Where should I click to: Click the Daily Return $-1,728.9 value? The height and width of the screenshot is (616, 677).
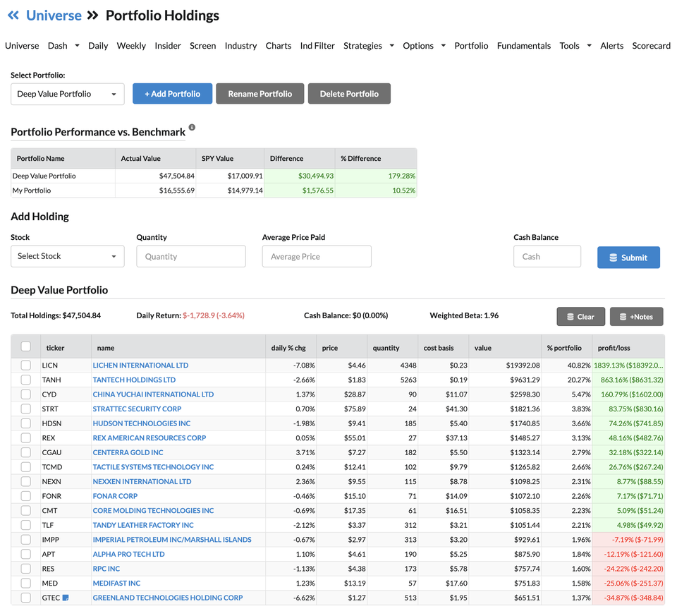point(214,316)
